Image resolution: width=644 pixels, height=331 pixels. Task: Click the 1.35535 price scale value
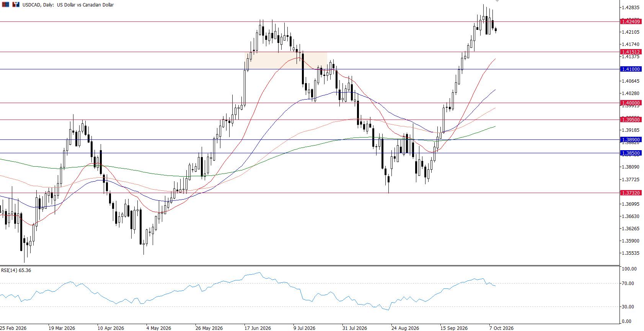pos(631,253)
